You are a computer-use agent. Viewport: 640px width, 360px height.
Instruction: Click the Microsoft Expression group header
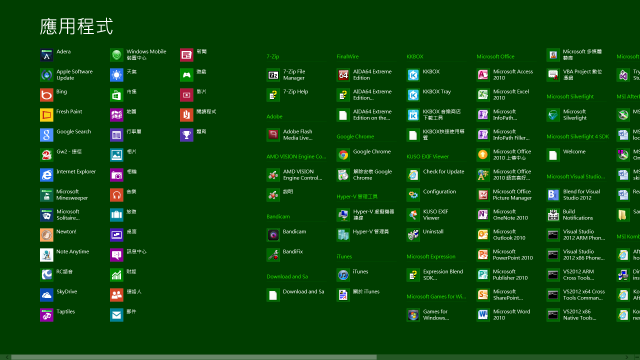click(x=431, y=257)
